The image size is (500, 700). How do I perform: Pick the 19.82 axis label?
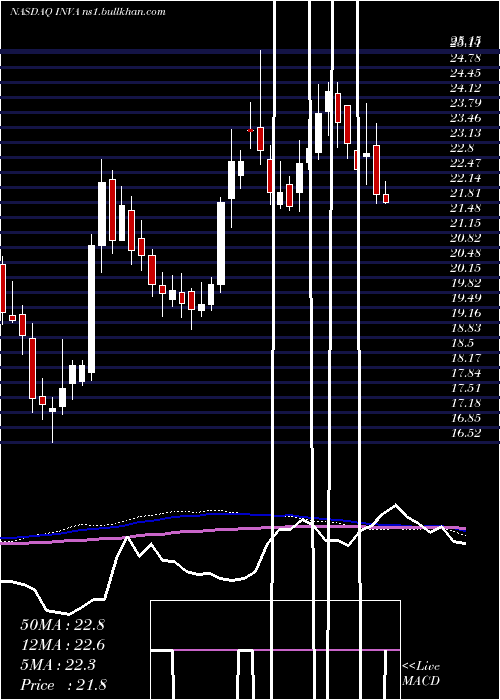coord(466,283)
